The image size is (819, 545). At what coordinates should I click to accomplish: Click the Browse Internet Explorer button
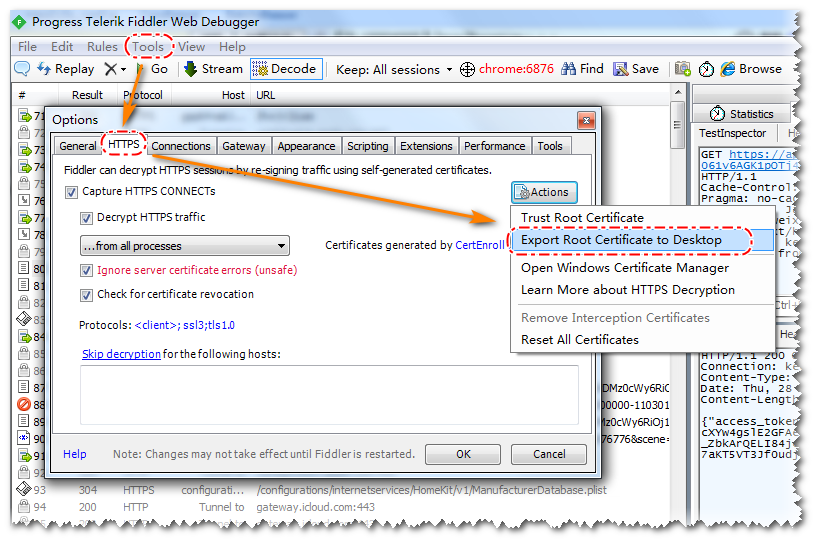click(751, 69)
